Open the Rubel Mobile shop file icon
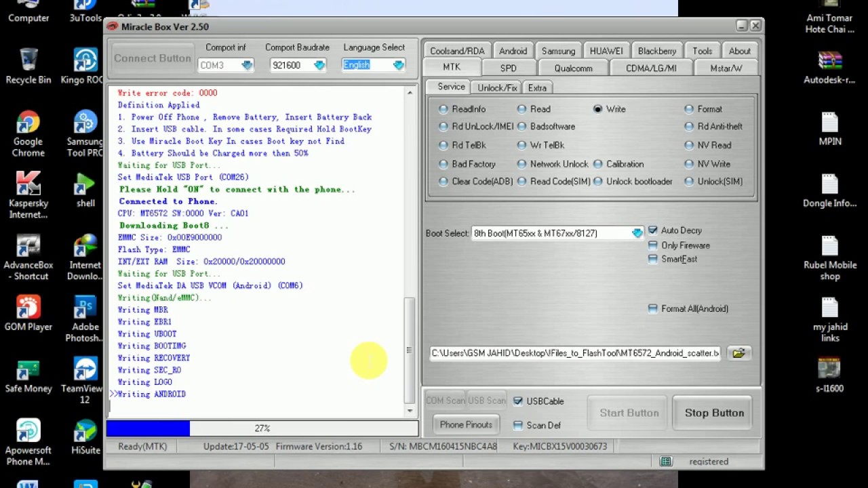The width and height of the screenshot is (868, 488). click(829, 258)
